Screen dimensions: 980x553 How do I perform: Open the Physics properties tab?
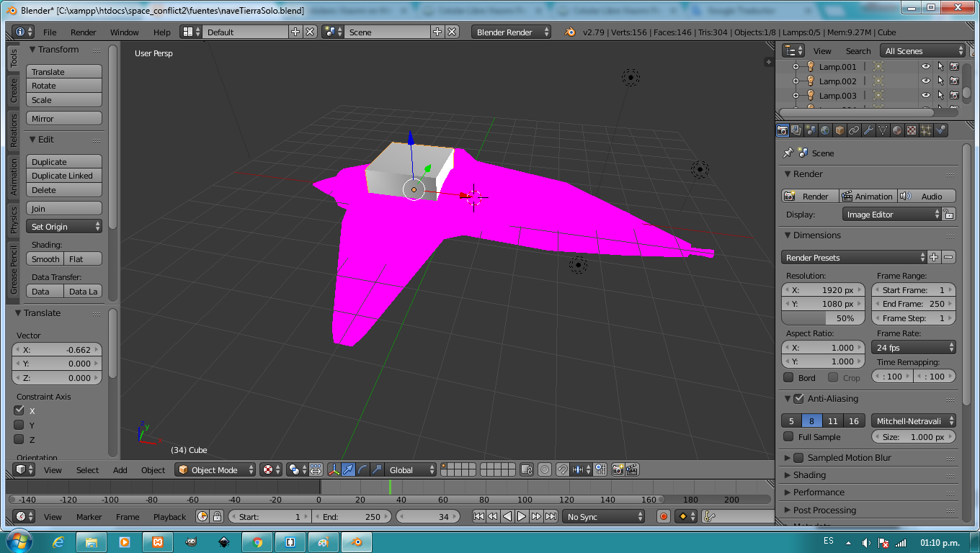tap(940, 130)
